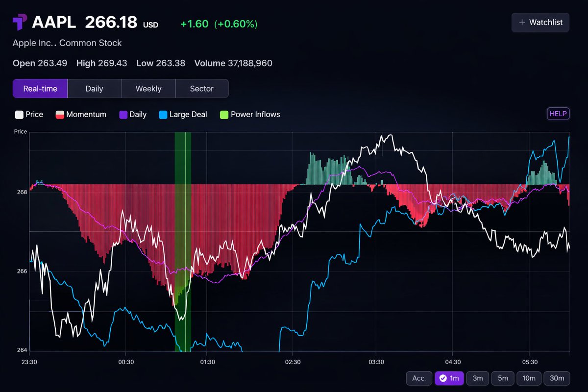Select the Weekly tab

148,88
